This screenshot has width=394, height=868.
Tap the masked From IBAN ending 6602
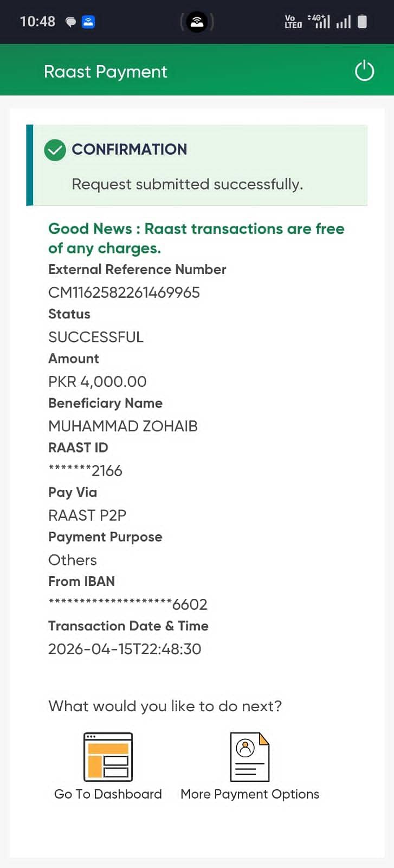[x=128, y=604]
